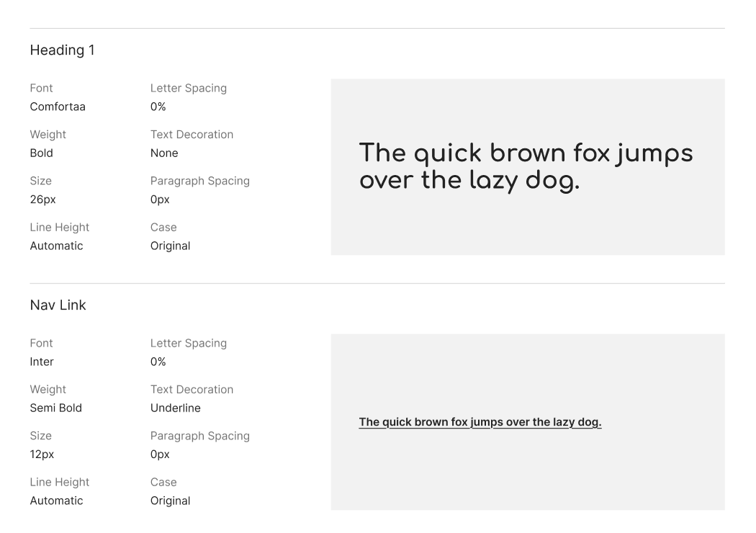Click the None text decoration value
This screenshot has height=533, width=756.
tap(164, 153)
